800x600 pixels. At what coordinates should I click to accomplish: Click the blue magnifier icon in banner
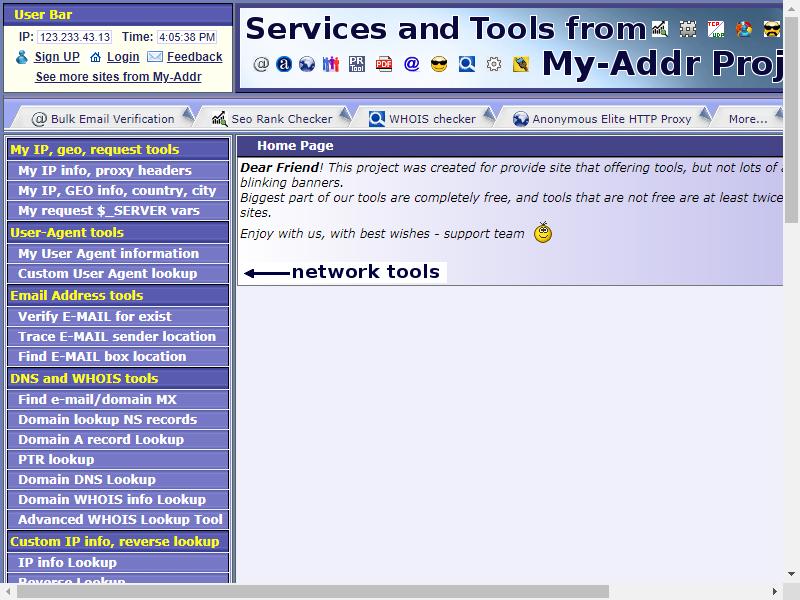466,64
